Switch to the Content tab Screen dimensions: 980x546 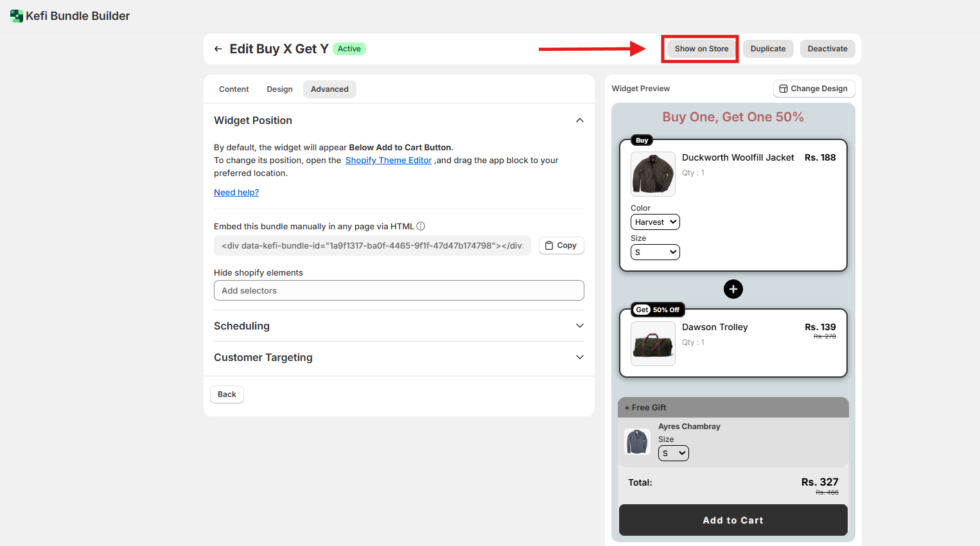point(234,89)
